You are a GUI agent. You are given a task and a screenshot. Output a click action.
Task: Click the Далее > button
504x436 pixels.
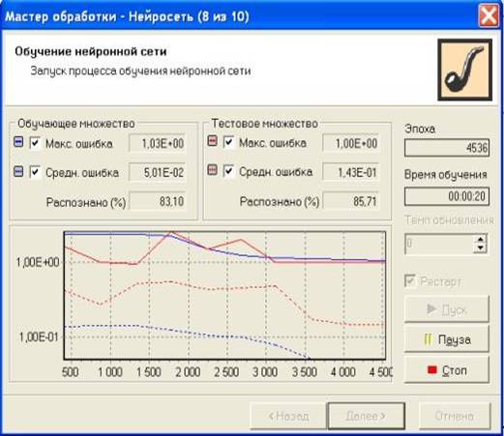[x=367, y=416]
